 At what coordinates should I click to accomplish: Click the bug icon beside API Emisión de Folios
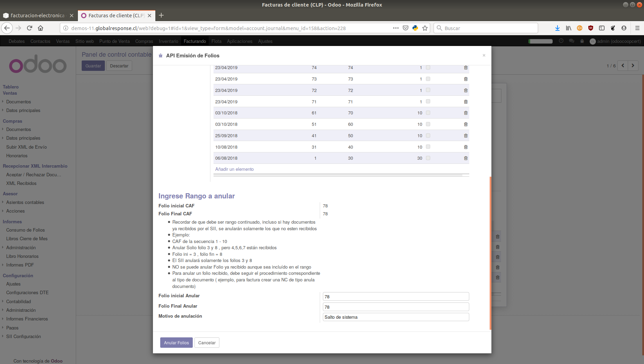click(160, 56)
